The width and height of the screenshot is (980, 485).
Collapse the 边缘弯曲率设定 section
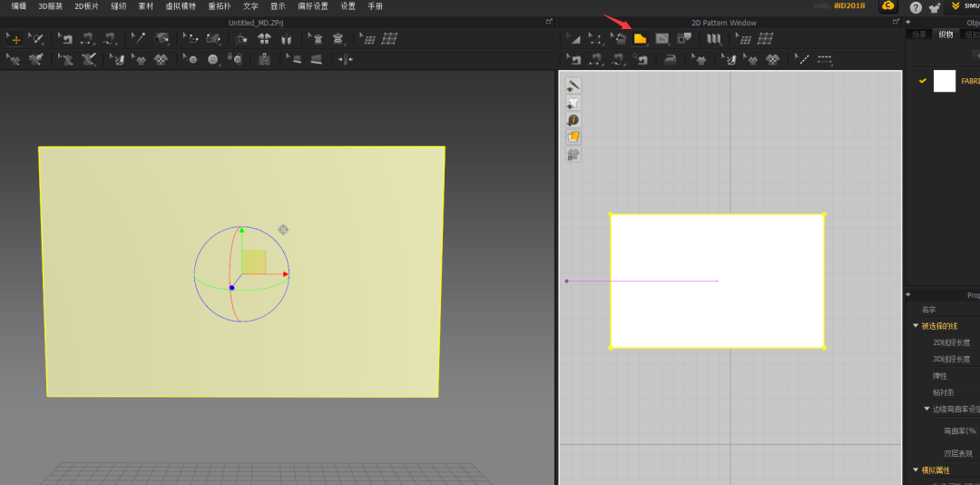[x=927, y=409]
